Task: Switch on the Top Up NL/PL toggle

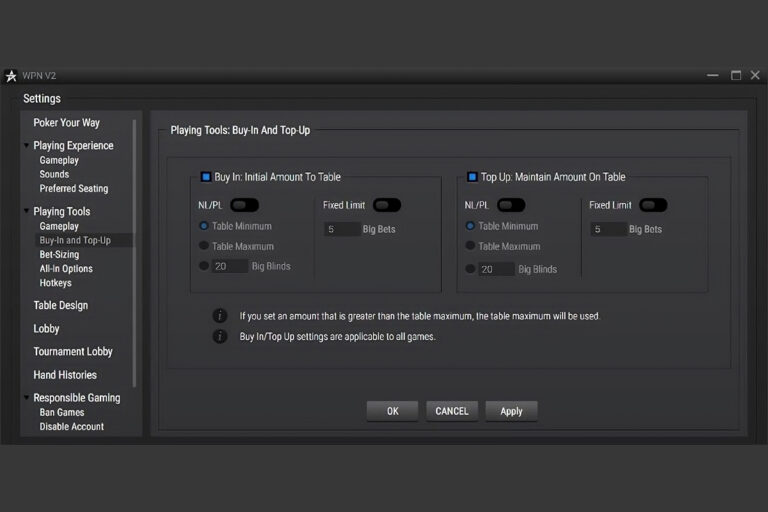Action: coord(511,205)
